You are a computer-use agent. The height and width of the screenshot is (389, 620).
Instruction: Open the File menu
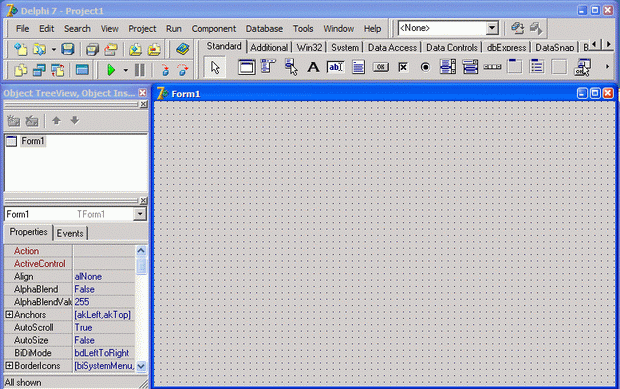pyautogui.click(x=22, y=28)
